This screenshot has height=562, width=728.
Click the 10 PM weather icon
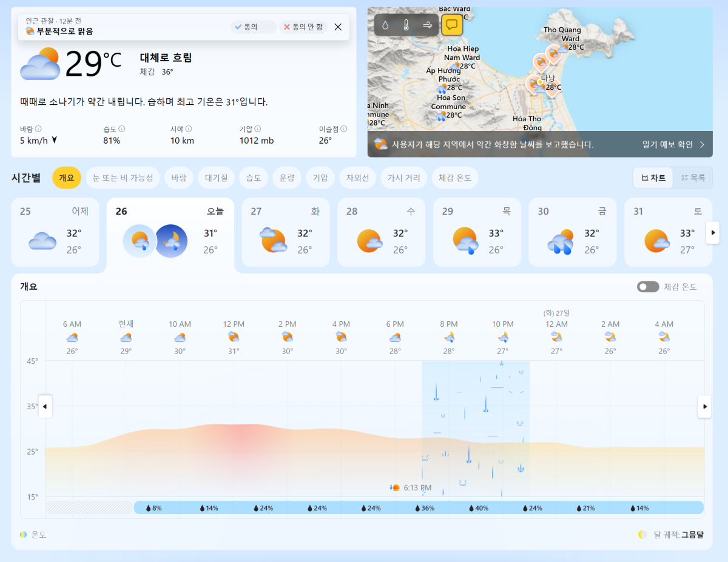point(503,337)
